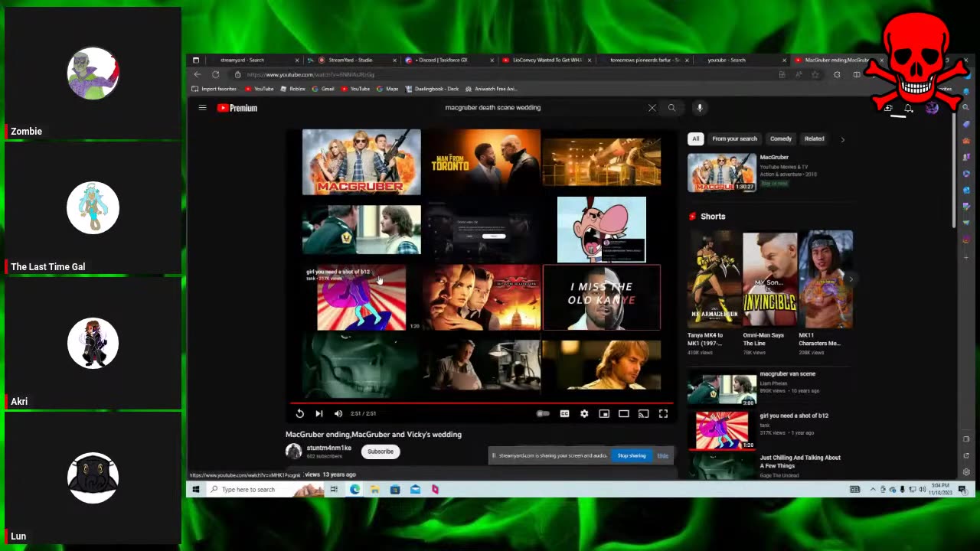Reload the page with the refresh button
Image resolution: width=980 pixels, height=551 pixels.
(x=216, y=74)
